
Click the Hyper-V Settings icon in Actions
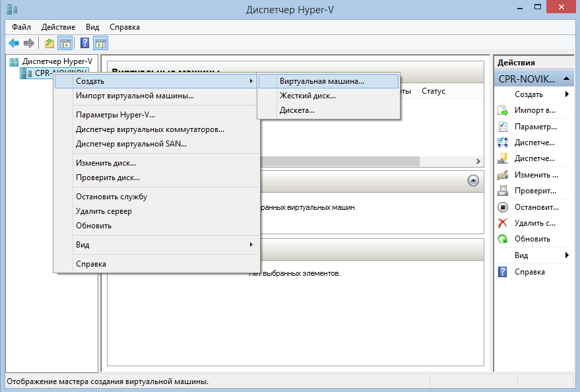coord(502,127)
